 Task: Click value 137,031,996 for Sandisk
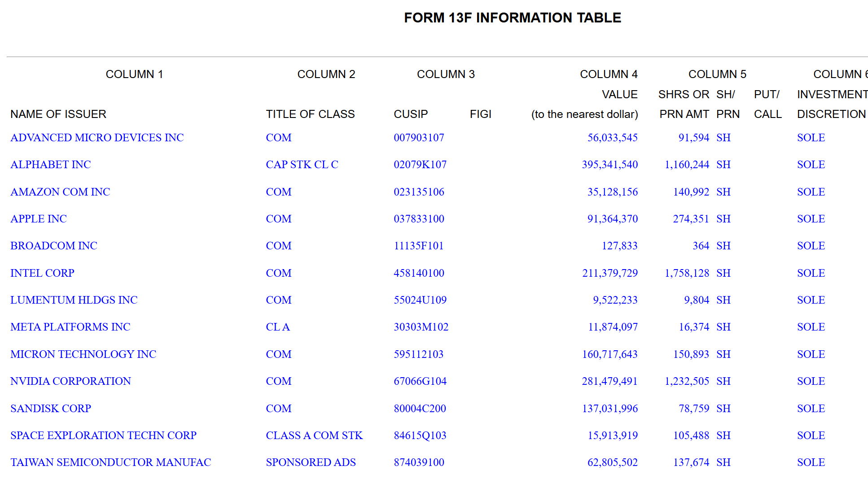click(x=610, y=409)
